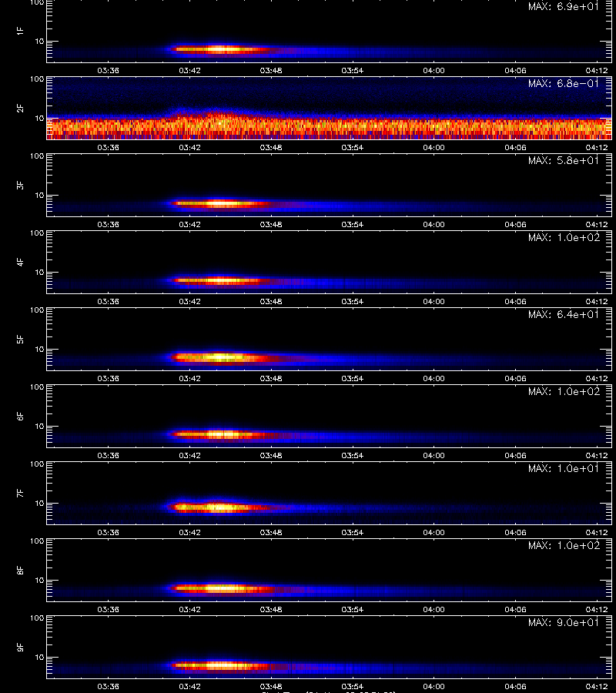Image resolution: width=616 pixels, height=693 pixels.
Task: Click the 10 y-axis label of panel 5F
Action: click(x=39, y=349)
